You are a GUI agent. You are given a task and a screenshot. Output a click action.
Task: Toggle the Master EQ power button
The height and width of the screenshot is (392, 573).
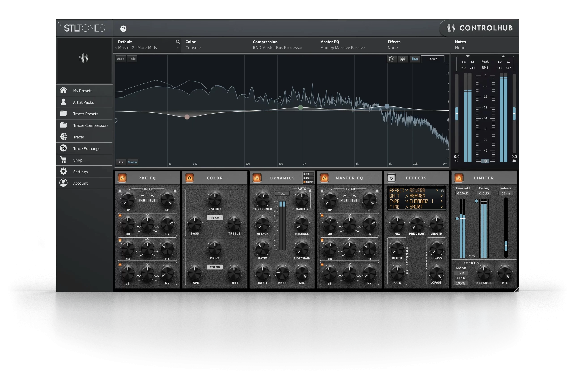[x=324, y=178]
